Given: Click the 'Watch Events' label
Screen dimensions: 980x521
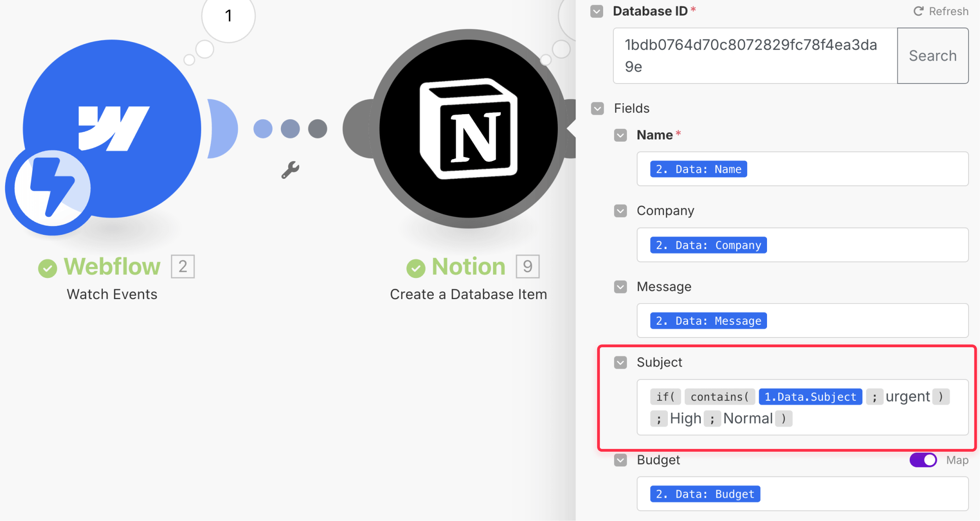Looking at the screenshot, I should point(112,294).
